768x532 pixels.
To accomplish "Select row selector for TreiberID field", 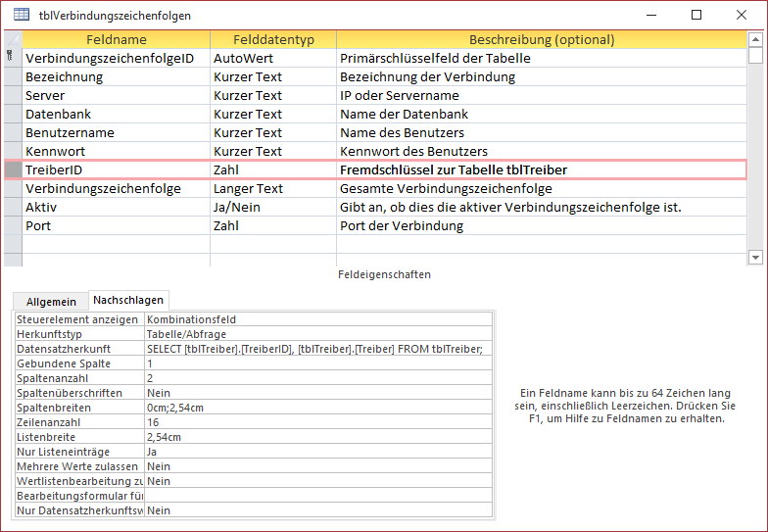I will [x=13, y=169].
